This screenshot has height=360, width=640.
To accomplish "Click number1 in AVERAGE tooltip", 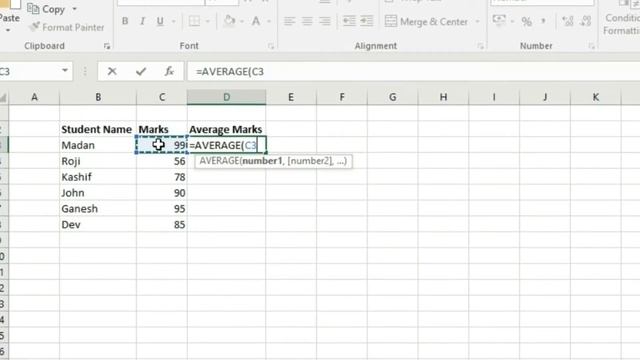I will [x=262, y=161].
